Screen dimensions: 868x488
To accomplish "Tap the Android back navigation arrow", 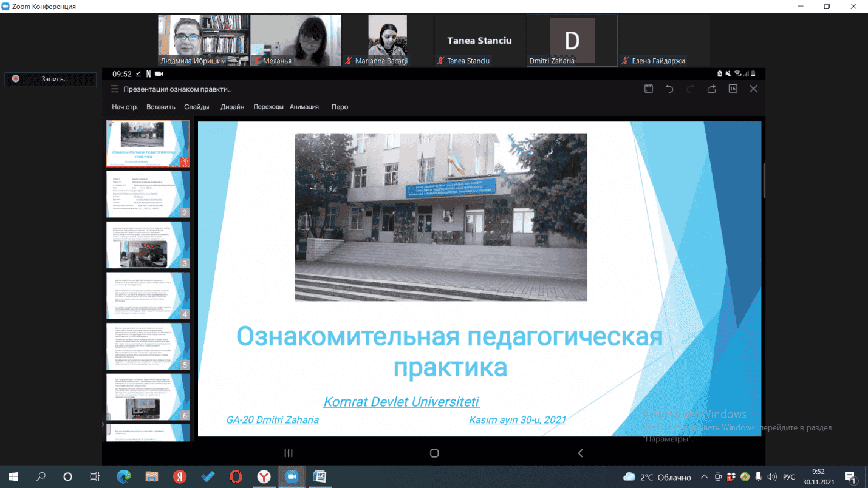I will pyautogui.click(x=580, y=453).
